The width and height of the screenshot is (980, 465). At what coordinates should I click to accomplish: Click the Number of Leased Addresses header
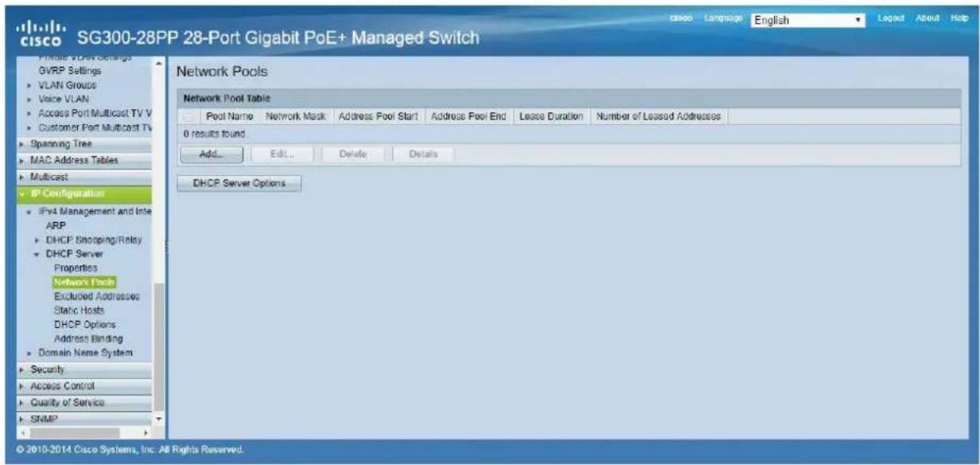coord(658,117)
